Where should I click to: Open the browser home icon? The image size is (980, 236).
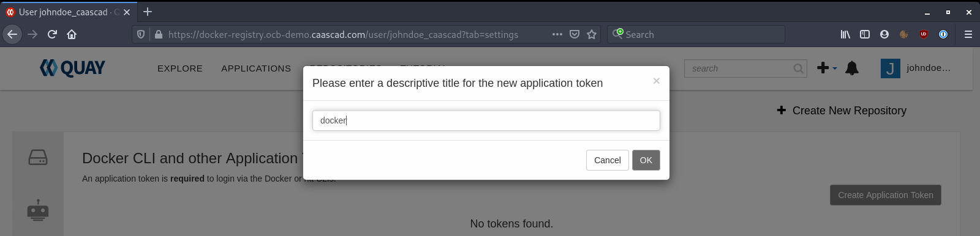(72, 34)
